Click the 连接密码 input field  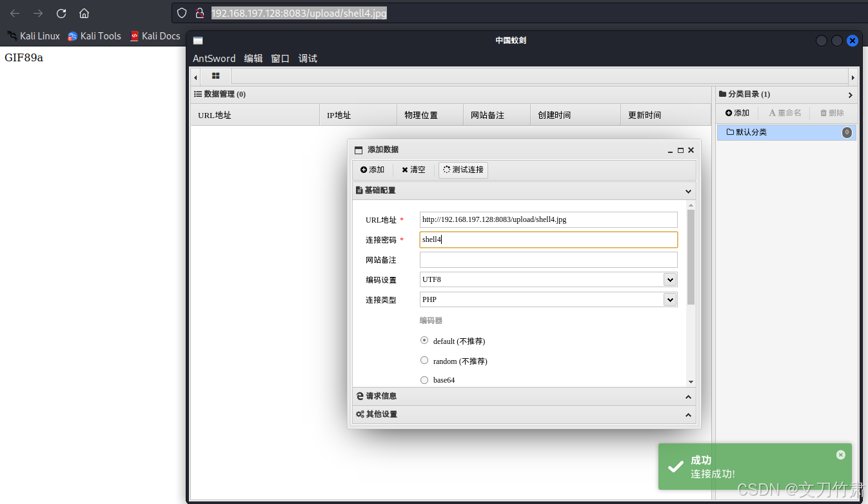548,239
